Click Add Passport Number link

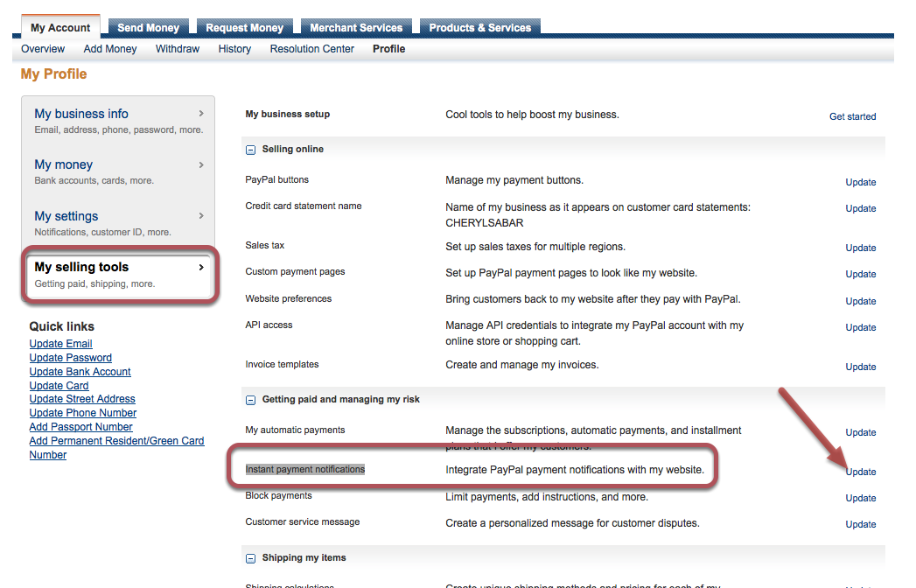pyautogui.click(x=80, y=427)
